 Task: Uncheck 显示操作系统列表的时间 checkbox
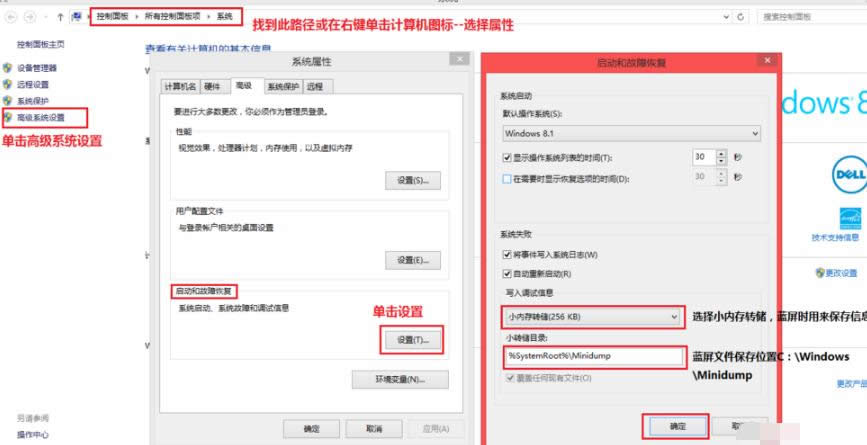point(507,158)
